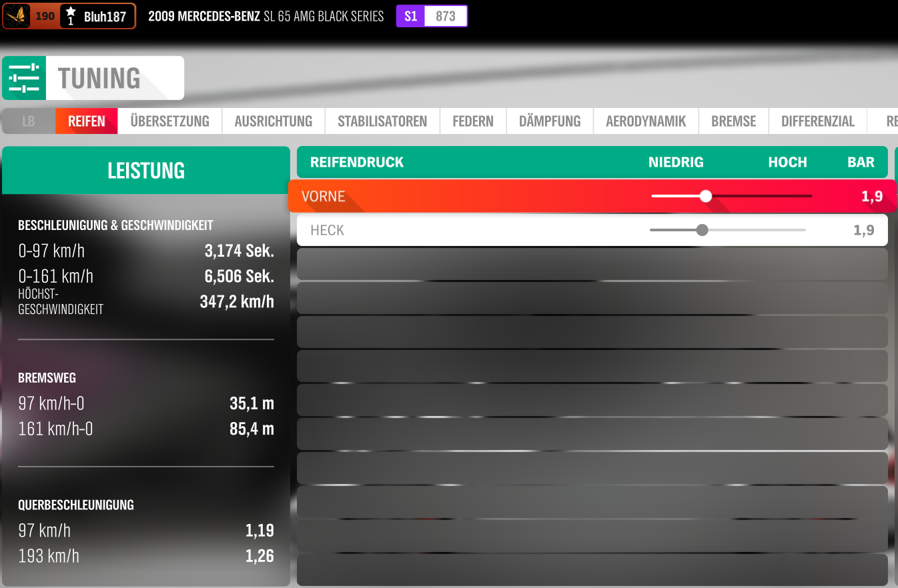Switch to the LB tab
Screen dimensions: 898x588
pyautogui.click(x=29, y=121)
